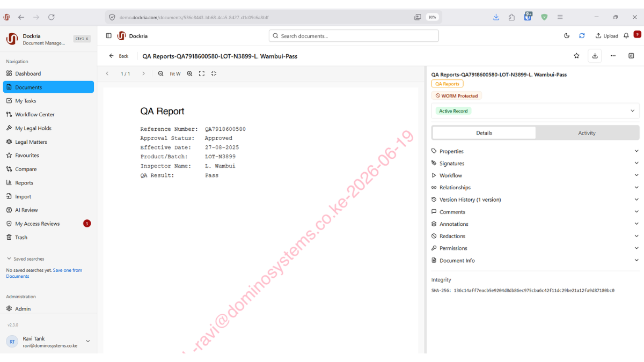Open the browser downloads icon
Image resolution: width=644 pixels, height=362 pixels.
496,17
